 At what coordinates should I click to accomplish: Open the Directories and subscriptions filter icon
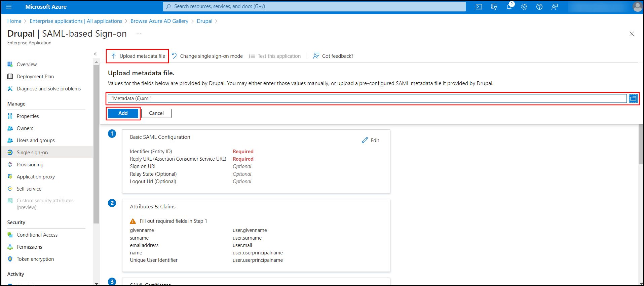pos(494,7)
